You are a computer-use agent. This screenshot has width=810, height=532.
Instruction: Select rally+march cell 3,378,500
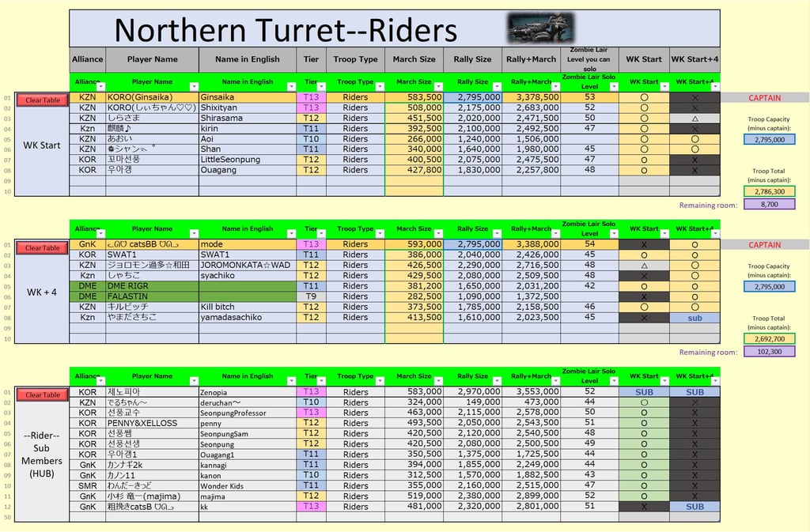tap(531, 97)
